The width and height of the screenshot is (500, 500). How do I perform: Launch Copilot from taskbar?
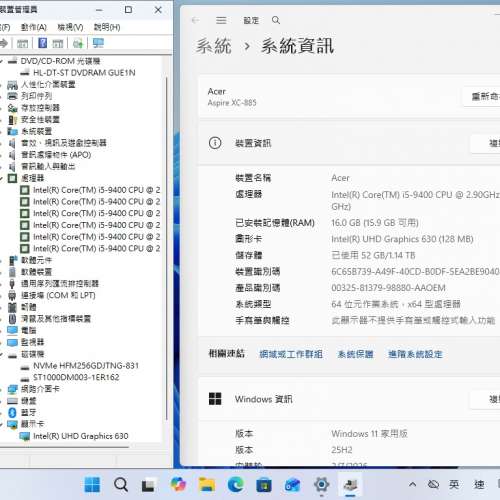(x=178, y=484)
